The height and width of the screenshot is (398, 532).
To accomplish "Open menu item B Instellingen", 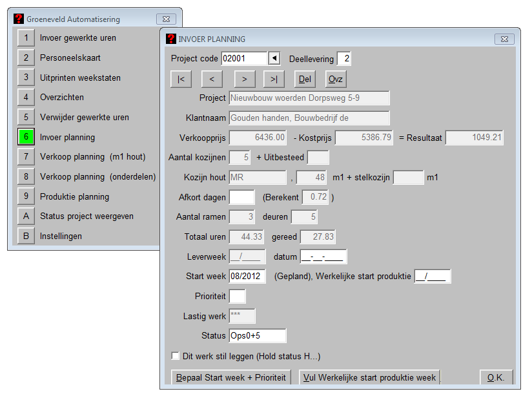I will coord(26,236).
